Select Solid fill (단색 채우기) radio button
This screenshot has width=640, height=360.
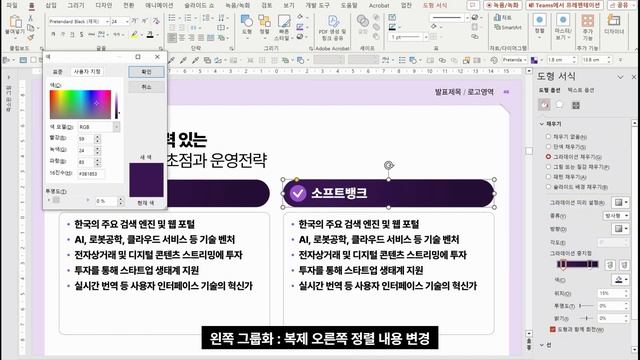click(x=549, y=147)
